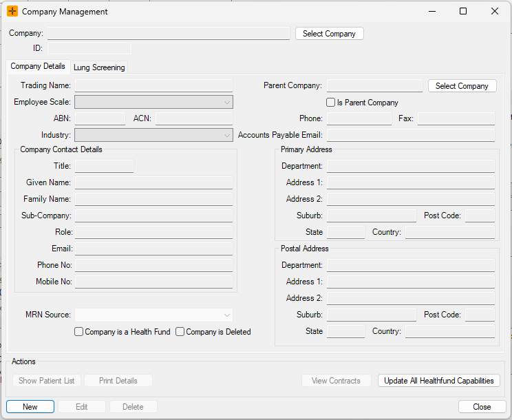
Task: Switch to the Lung Screening tab
Action: point(99,67)
